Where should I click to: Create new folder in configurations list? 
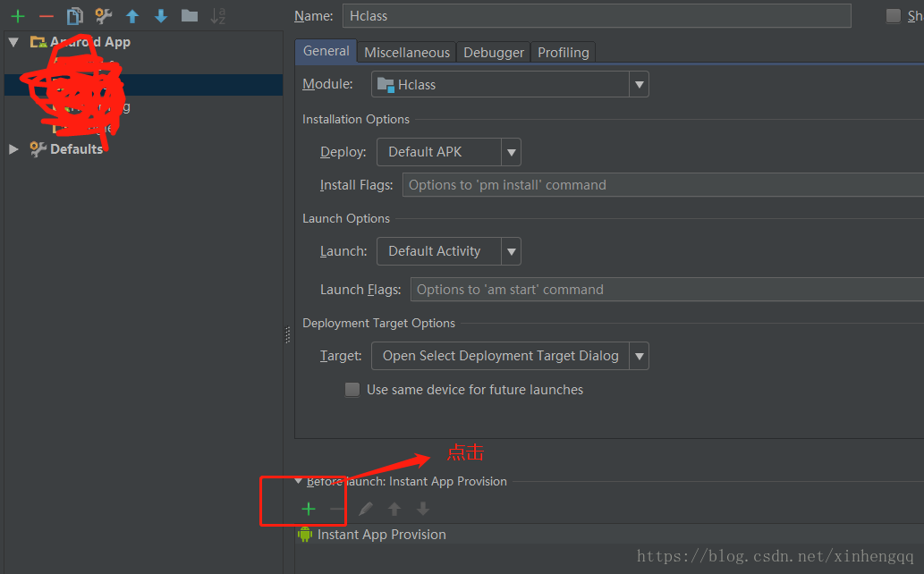(x=189, y=16)
